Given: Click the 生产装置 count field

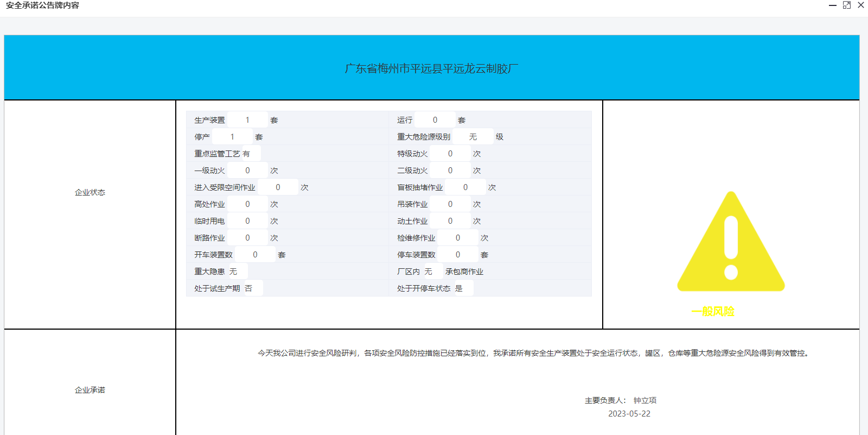Looking at the screenshot, I should (247, 120).
